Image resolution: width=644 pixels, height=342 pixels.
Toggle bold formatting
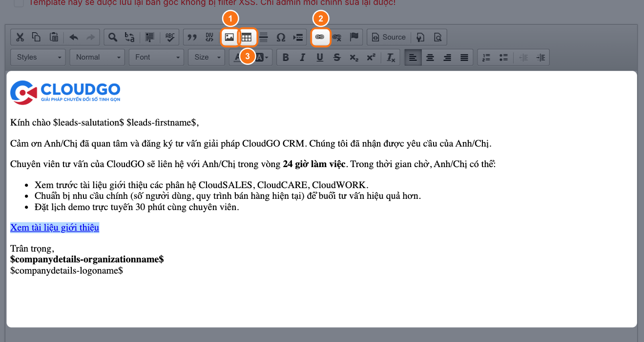(286, 57)
